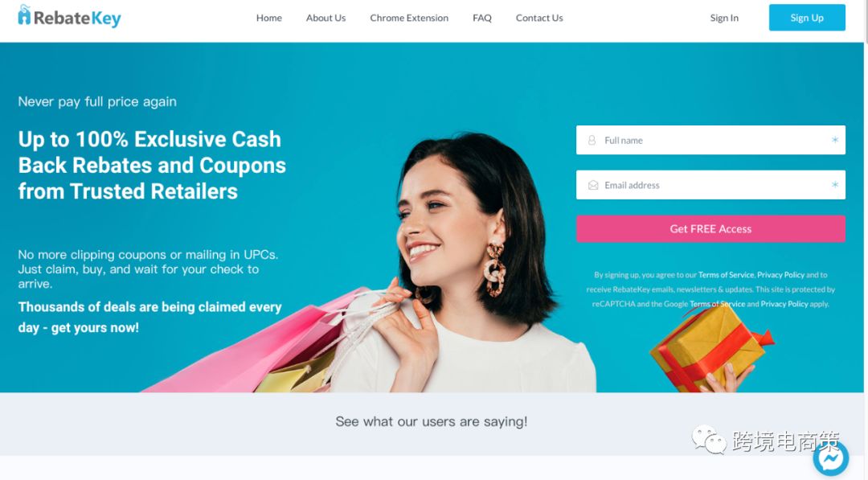Focus the Email address input field
Viewport: 868px width, 480px height.
(x=710, y=185)
